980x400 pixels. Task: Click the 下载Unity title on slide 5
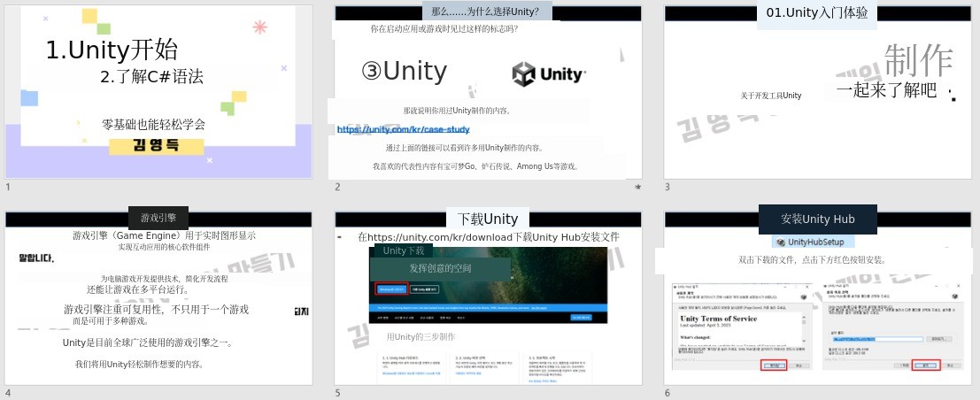pyautogui.click(x=488, y=219)
